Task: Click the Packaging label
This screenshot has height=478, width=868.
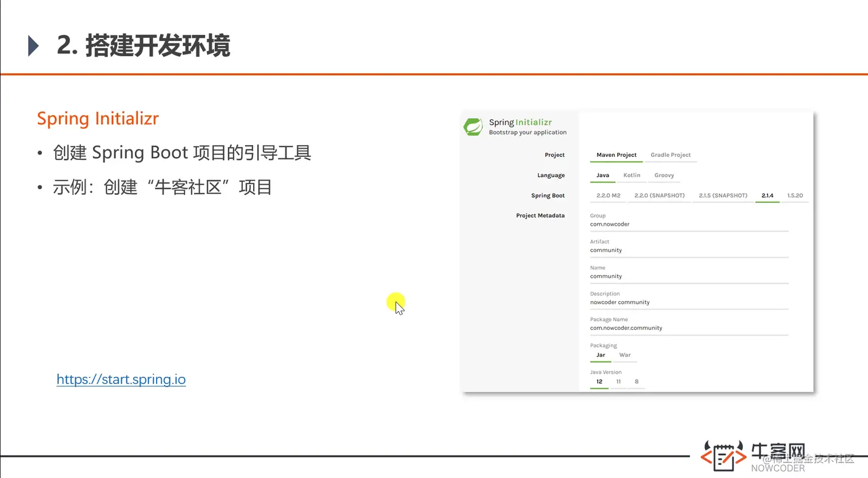Action: tap(603, 345)
